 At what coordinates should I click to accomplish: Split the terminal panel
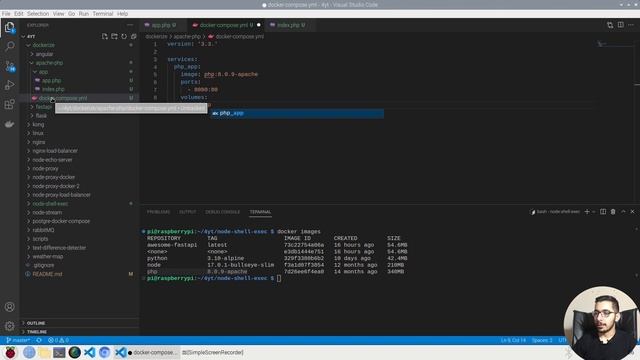(x=603, y=212)
